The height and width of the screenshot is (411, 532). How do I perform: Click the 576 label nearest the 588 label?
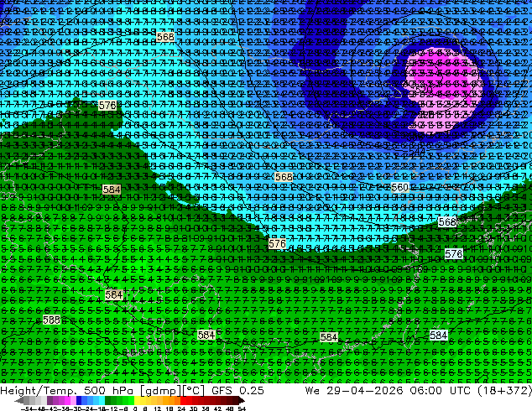click(108, 105)
